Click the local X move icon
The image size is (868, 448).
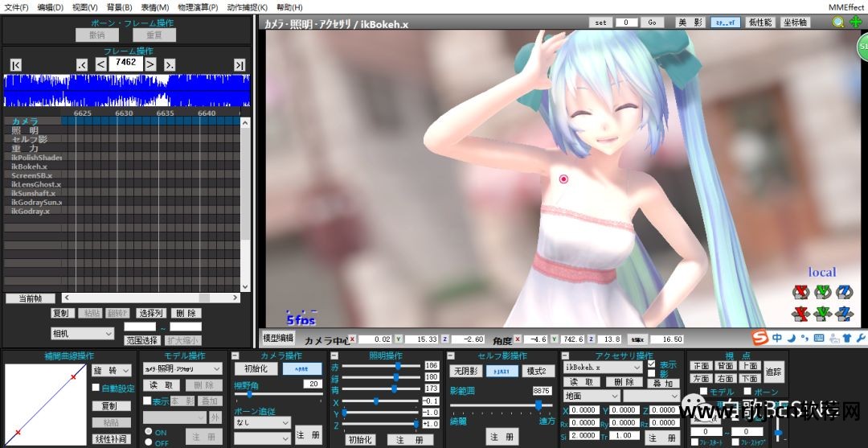(x=800, y=314)
